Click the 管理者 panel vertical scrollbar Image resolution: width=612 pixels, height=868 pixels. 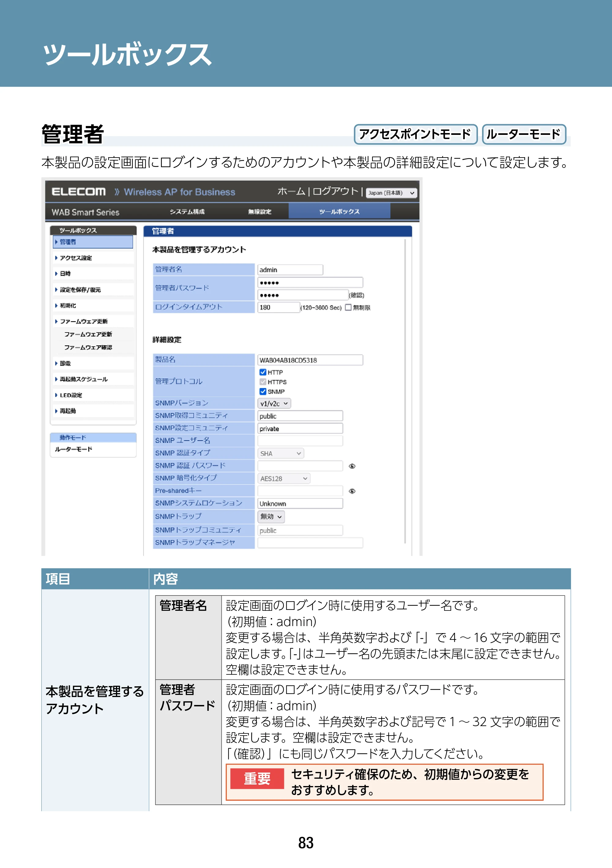click(x=405, y=391)
